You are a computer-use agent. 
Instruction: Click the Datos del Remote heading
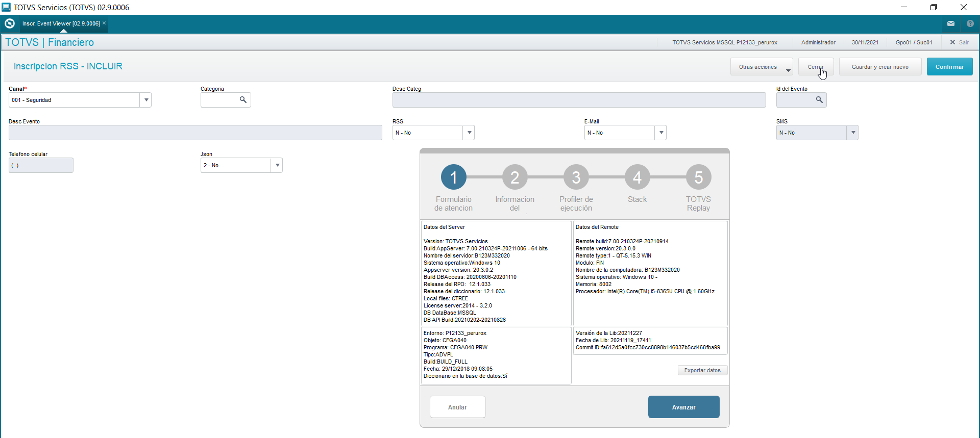(x=597, y=227)
